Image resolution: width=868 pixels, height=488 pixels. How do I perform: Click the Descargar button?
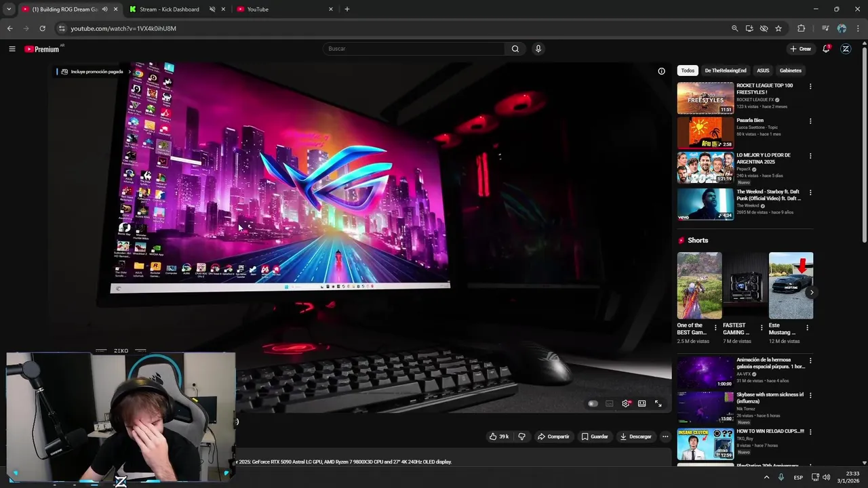636,436
